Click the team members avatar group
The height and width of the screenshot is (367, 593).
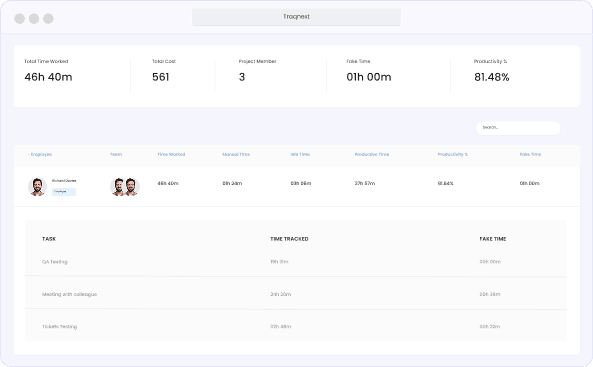pyautogui.click(x=125, y=187)
